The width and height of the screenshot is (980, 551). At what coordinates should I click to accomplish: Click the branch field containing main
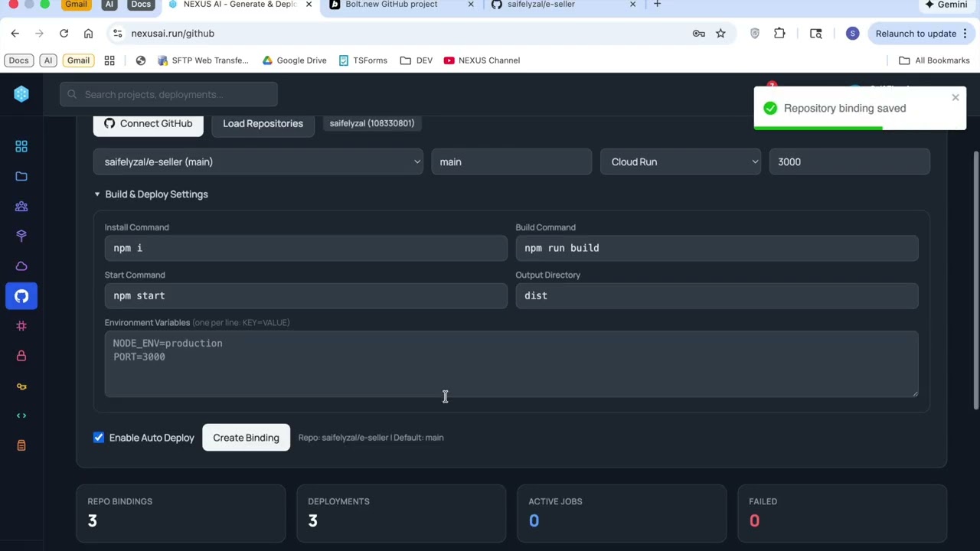click(x=511, y=162)
